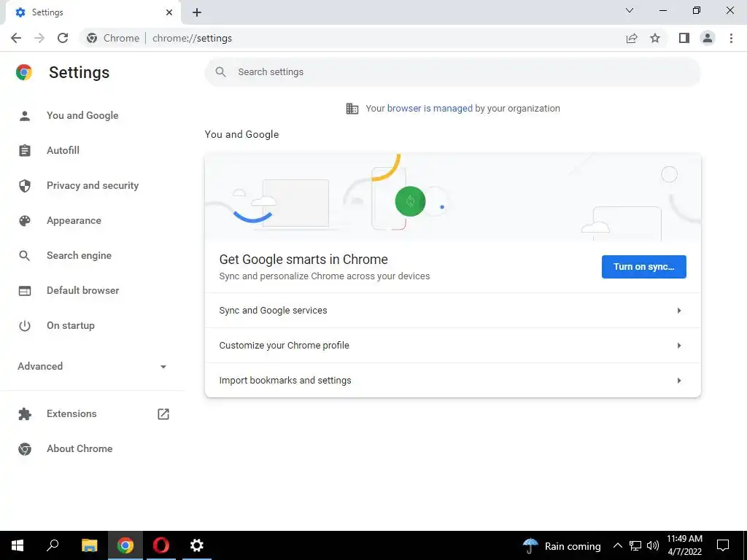Follow the 'browser is managed' link
The width and height of the screenshot is (747, 560).
pyautogui.click(x=430, y=109)
